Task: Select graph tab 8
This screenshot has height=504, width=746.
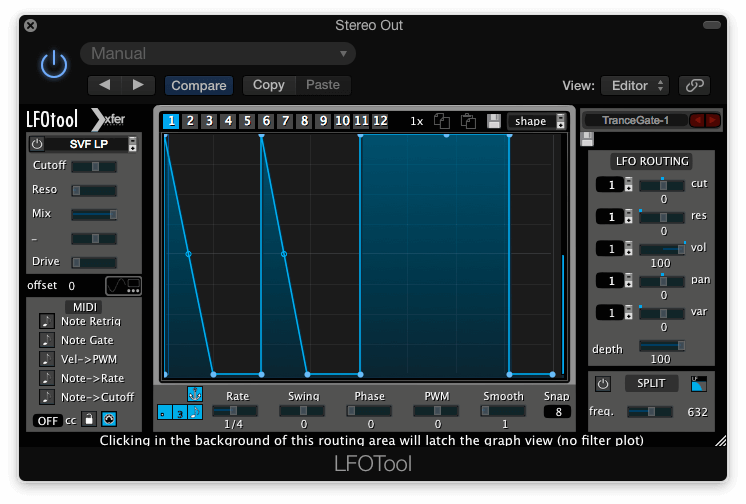Action: point(304,121)
